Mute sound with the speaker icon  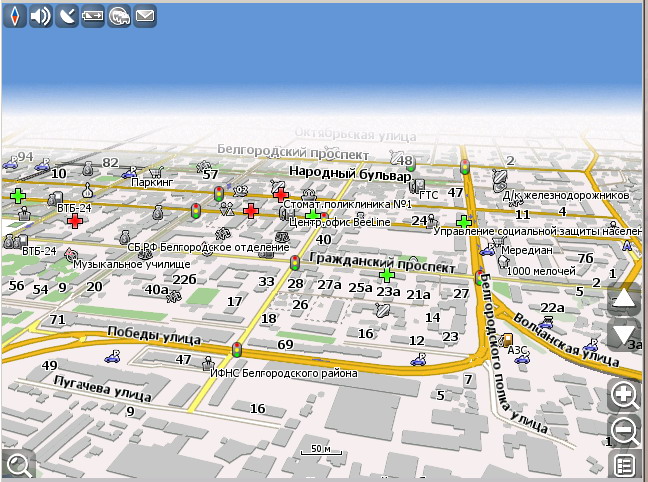pyautogui.click(x=40, y=16)
